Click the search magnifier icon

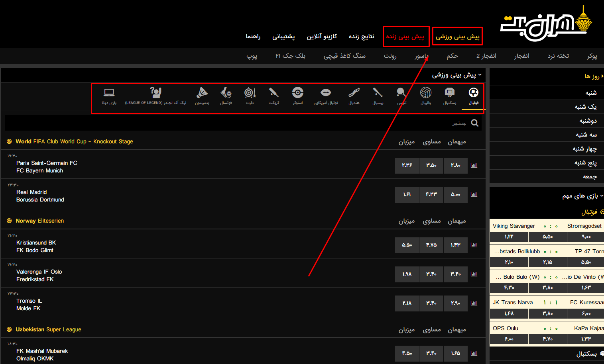(x=474, y=123)
